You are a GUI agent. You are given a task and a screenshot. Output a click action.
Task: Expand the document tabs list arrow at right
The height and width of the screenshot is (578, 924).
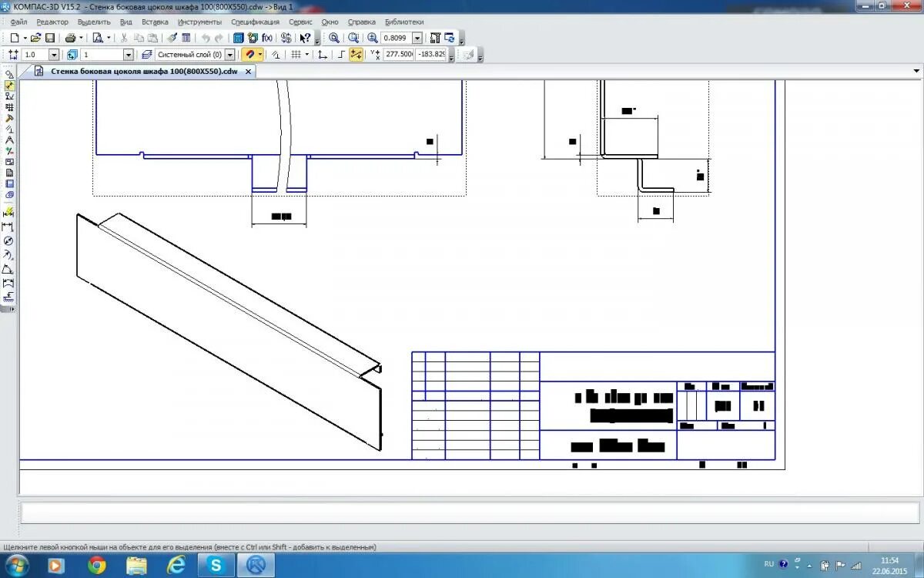916,71
